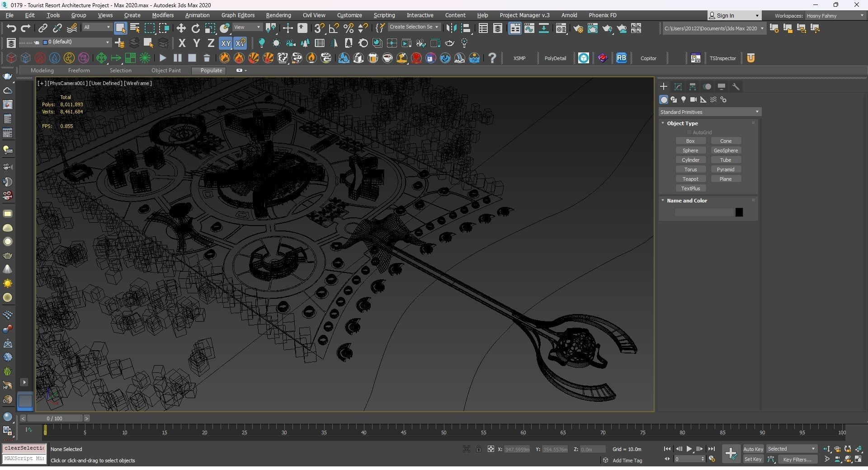Click the Teapot creation button
Viewport: 868px width, 470px height.
tap(691, 179)
